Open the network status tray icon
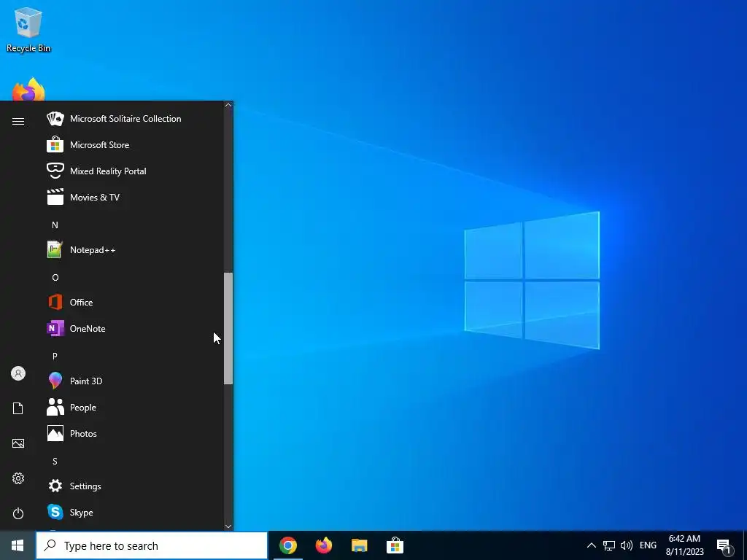Image resolution: width=747 pixels, height=560 pixels. click(x=609, y=545)
